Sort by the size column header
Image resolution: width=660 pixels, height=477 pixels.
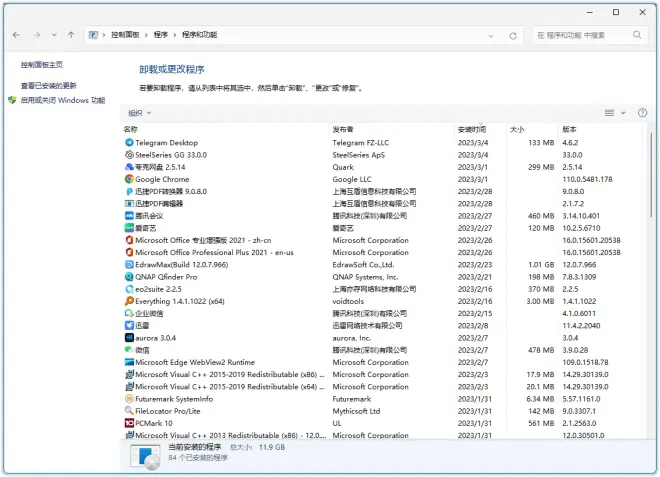(517, 129)
